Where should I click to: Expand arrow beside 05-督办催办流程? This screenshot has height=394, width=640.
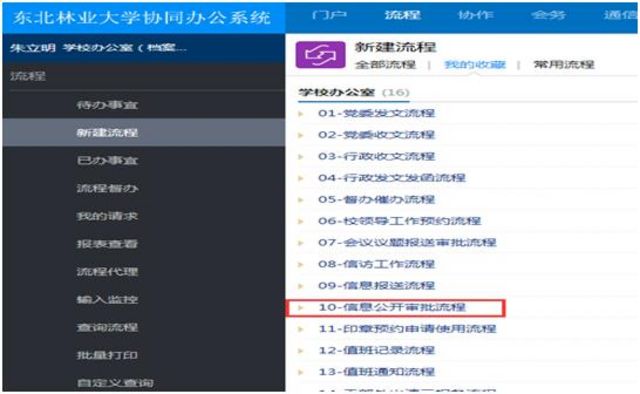[x=301, y=200]
